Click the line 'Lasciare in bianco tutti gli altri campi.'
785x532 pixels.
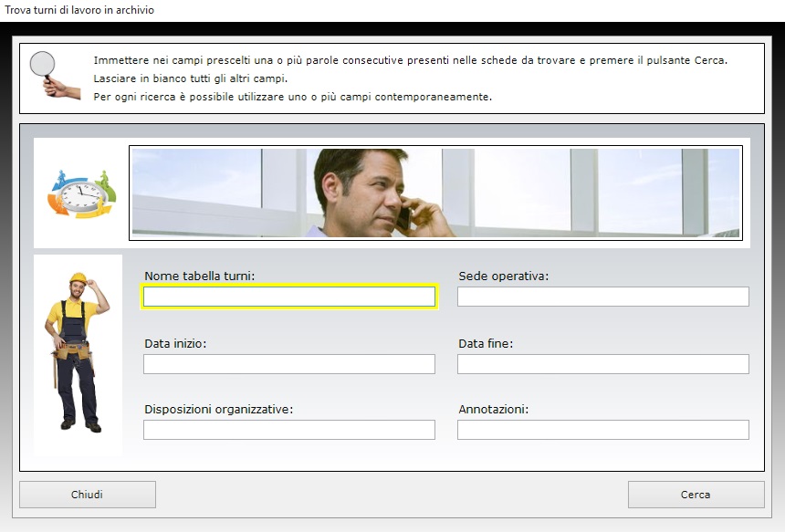[x=190, y=78]
